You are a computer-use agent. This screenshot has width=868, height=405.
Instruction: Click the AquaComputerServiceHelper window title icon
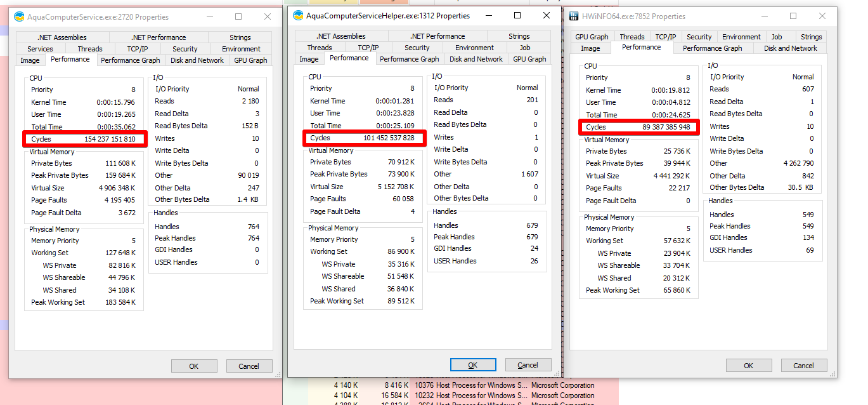(299, 15)
